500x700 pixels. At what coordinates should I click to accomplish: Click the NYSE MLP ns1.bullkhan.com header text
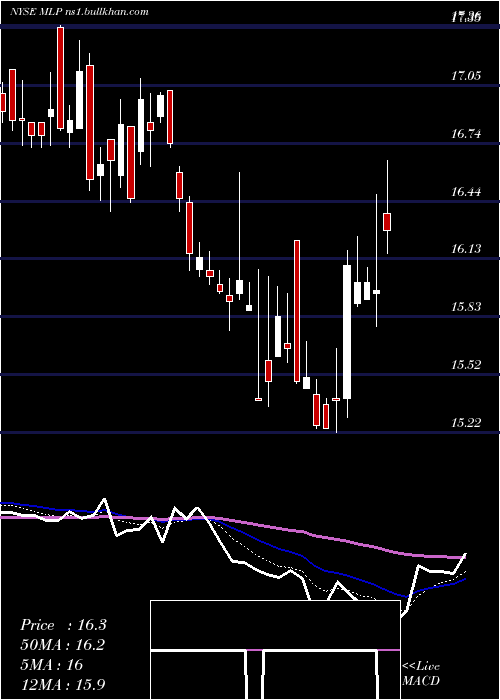point(79,12)
